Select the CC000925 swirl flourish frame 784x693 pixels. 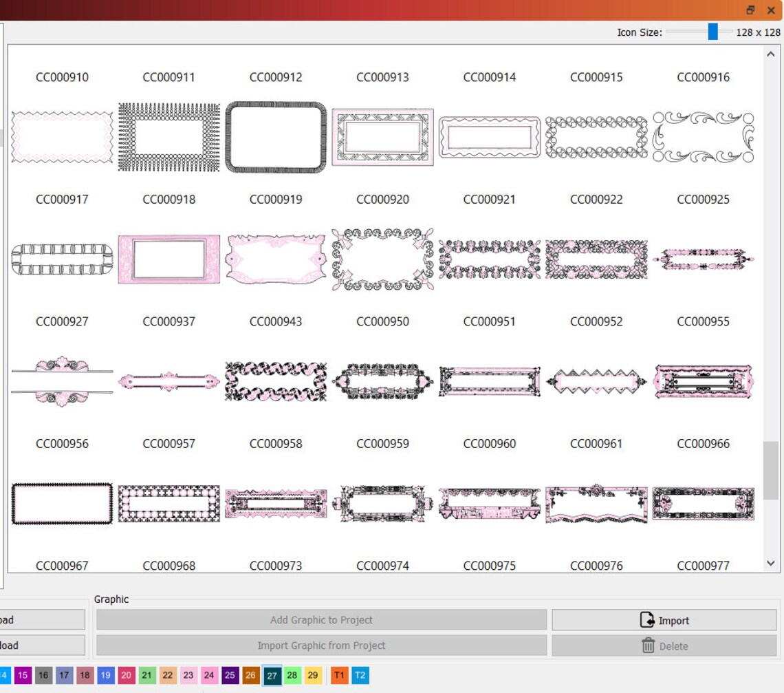click(704, 137)
